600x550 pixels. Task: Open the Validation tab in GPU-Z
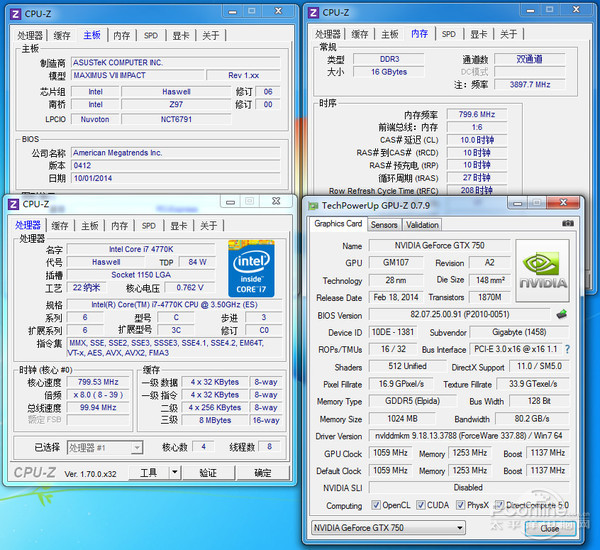[x=422, y=225]
